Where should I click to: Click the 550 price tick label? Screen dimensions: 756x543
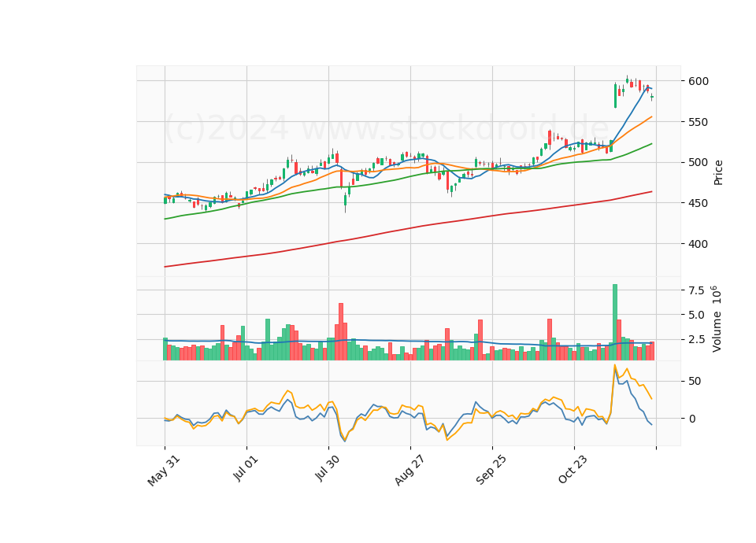click(x=699, y=122)
